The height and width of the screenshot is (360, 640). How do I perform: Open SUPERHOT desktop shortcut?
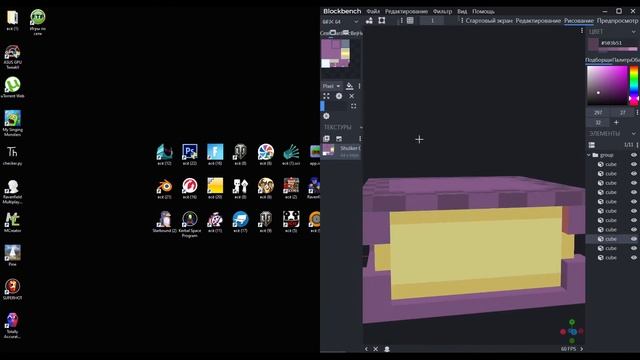(12, 289)
